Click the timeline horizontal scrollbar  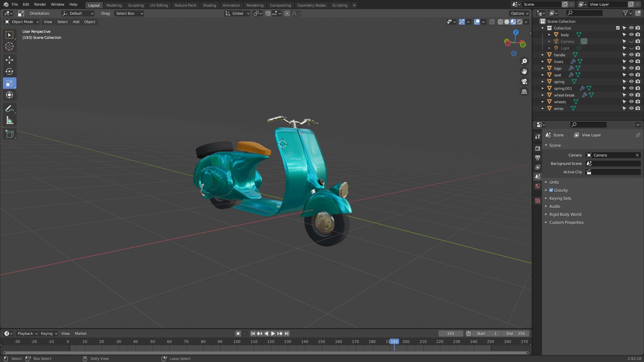point(266,353)
